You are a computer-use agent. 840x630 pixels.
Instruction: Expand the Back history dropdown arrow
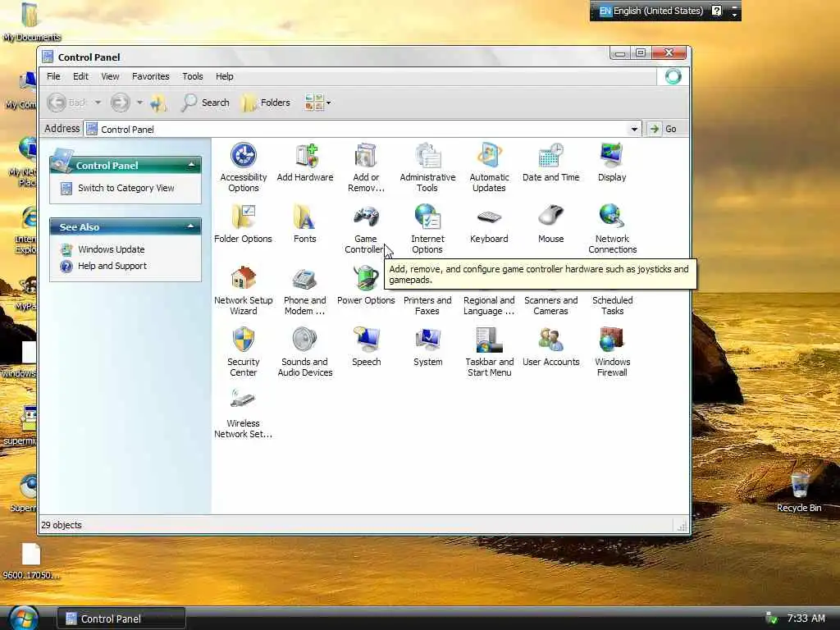point(98,103)
